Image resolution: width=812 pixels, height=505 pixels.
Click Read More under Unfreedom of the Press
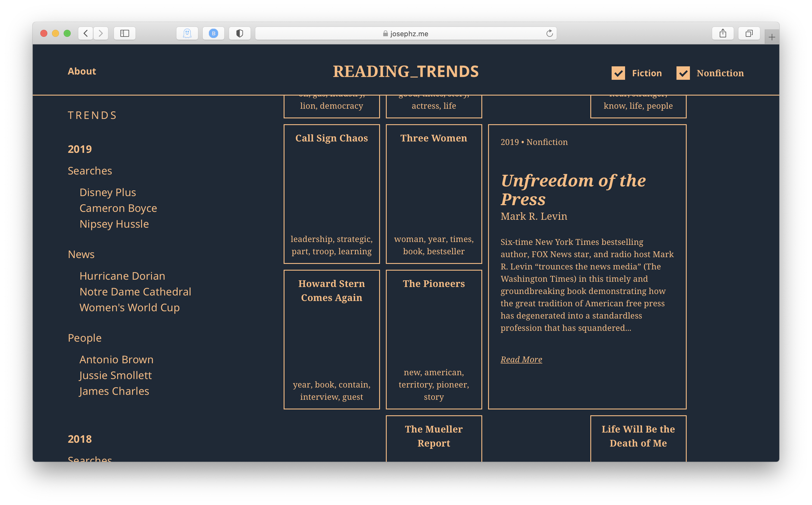[521, 359]
